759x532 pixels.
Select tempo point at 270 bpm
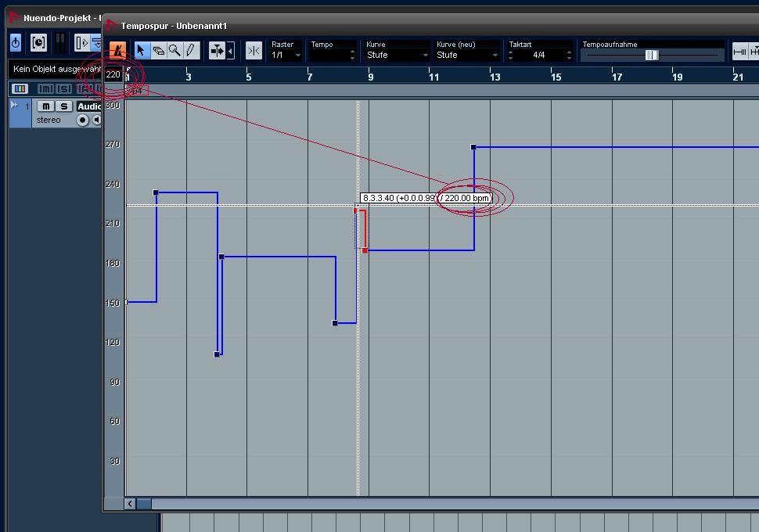point(473,147)
